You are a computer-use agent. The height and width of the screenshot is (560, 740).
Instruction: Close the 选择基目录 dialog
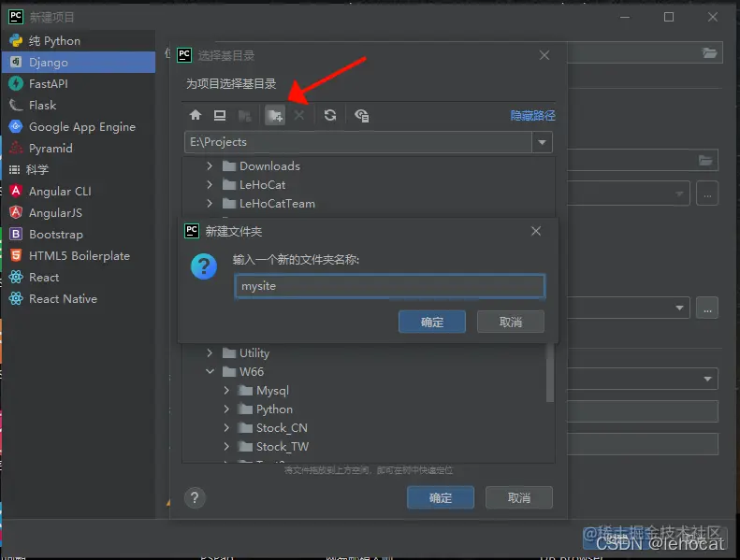click(544, 55)
